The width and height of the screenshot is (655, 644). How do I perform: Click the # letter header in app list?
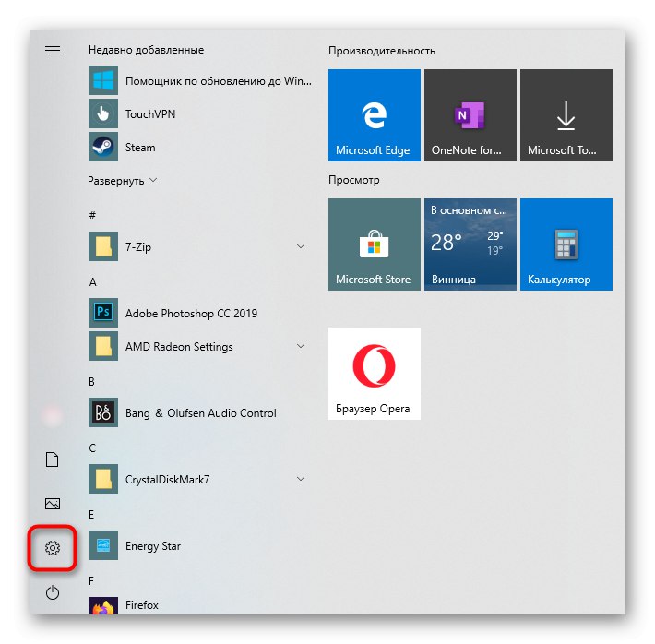point(92,215)
